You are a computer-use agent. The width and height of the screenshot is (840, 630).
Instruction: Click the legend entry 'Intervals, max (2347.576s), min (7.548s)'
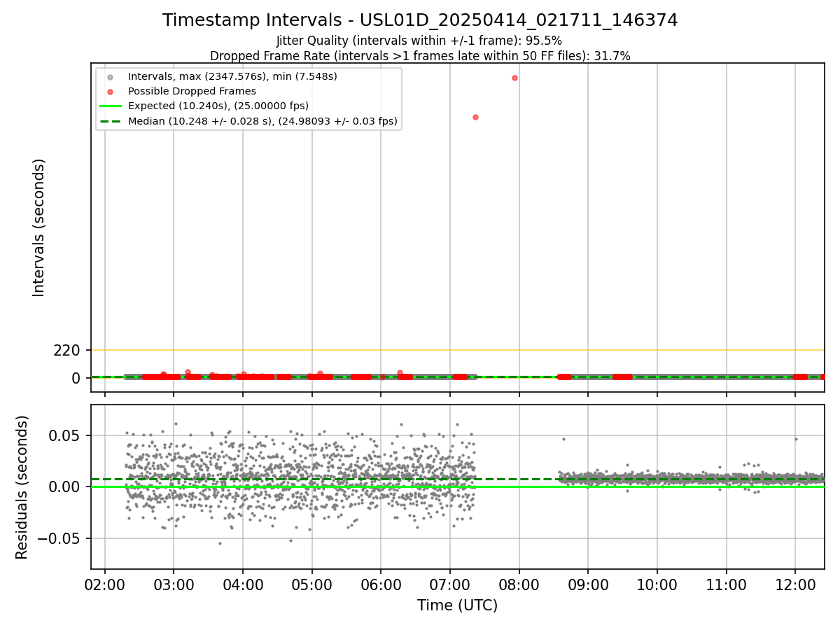point(232,76)
